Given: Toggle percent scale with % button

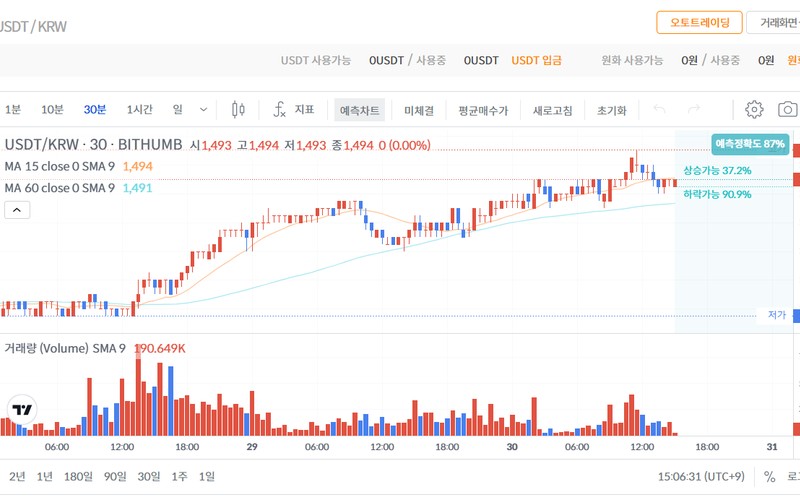Looking at the screenshot, I should tap(769, 477).
